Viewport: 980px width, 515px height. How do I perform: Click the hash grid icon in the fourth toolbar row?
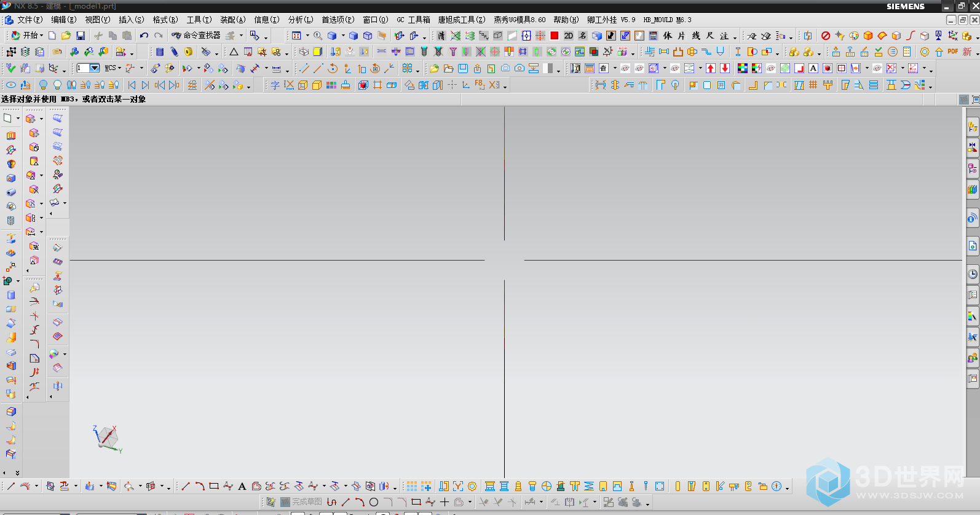(x=813, y=85)
